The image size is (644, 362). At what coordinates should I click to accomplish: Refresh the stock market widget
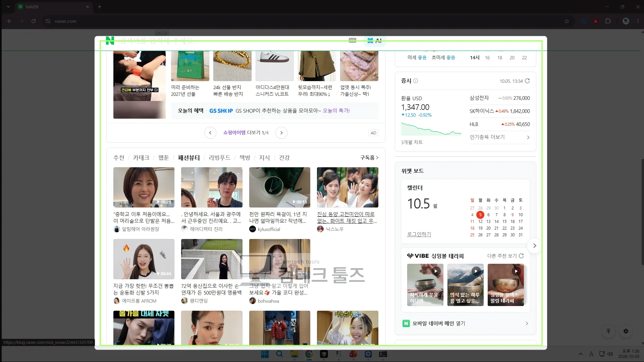(527, 81)
